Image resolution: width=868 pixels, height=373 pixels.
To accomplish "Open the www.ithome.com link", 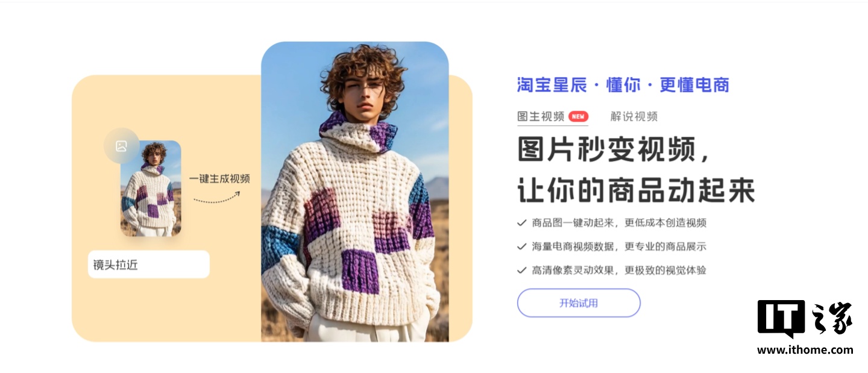I will tap(805, 350).
